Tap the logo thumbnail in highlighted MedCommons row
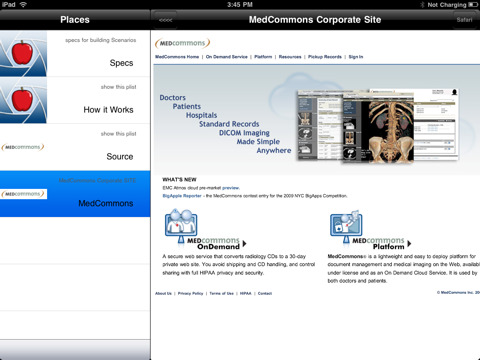The image size is (480, 360). pos(23,194)
